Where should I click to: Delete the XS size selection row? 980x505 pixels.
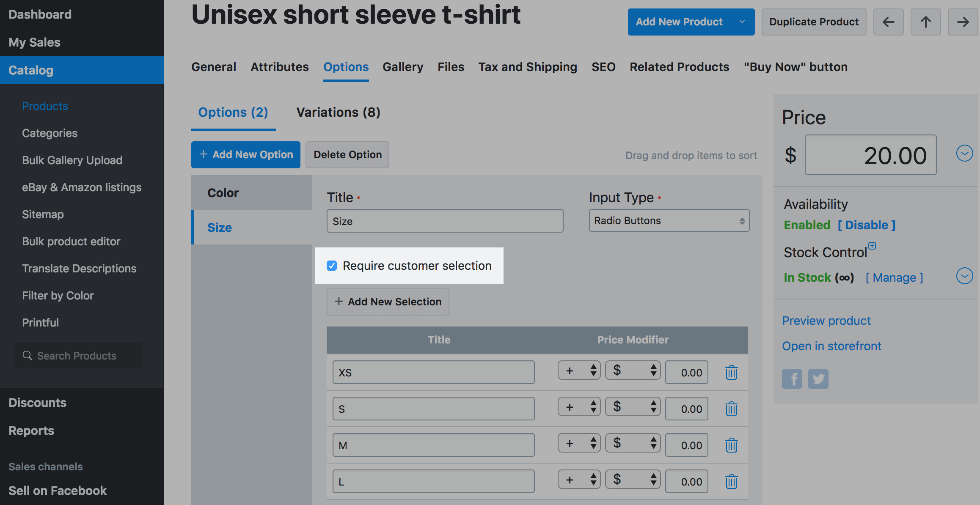click(731, 373)
